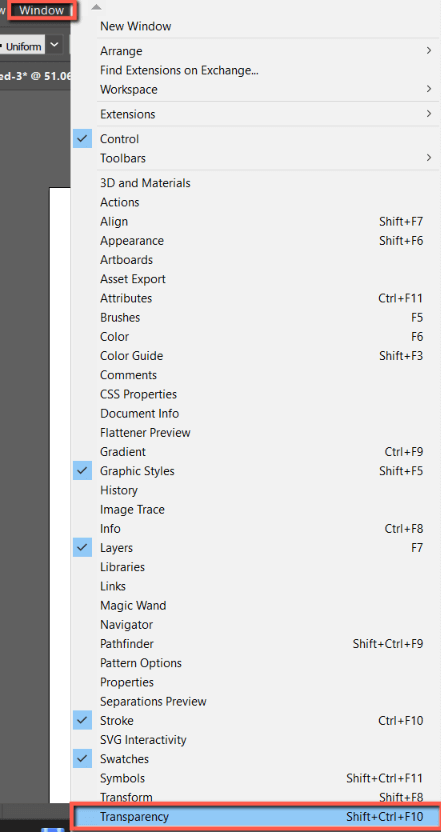Open the History panel
Viewport: 441px width, 832px height.
point(256,490)
